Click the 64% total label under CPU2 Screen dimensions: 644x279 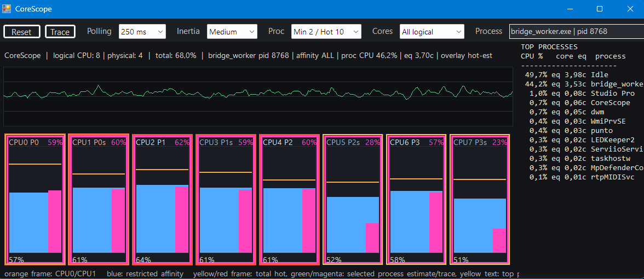click(x=143, y=260)
